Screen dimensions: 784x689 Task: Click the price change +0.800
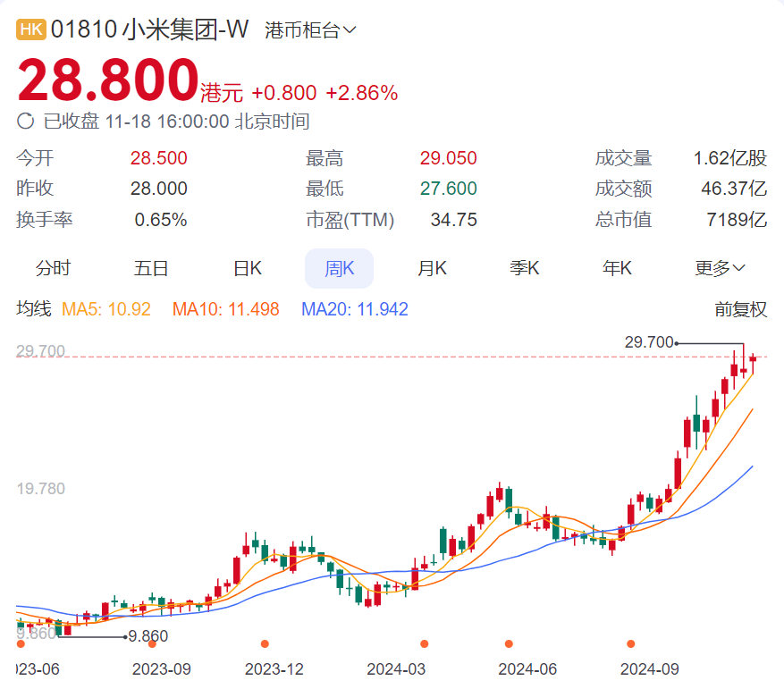[x=284, y=93]
